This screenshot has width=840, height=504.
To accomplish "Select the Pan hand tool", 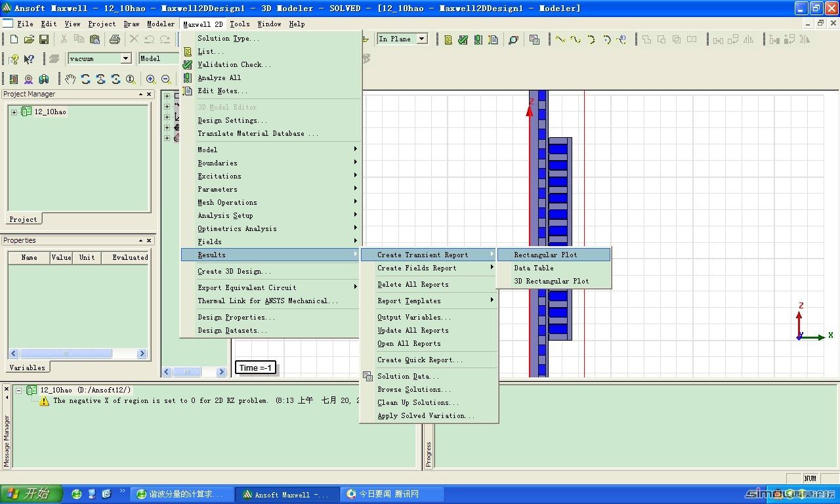I will click(x=70, y=79).
